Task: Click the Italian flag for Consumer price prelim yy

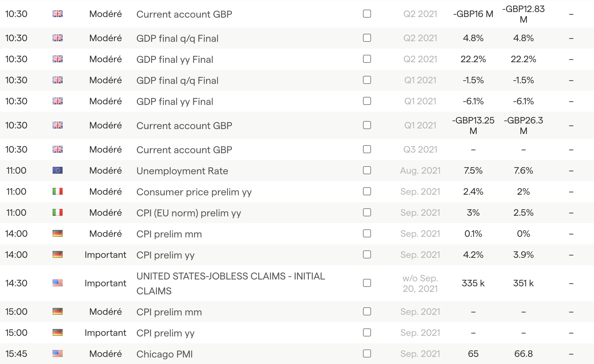Action: tap(58, 192)
